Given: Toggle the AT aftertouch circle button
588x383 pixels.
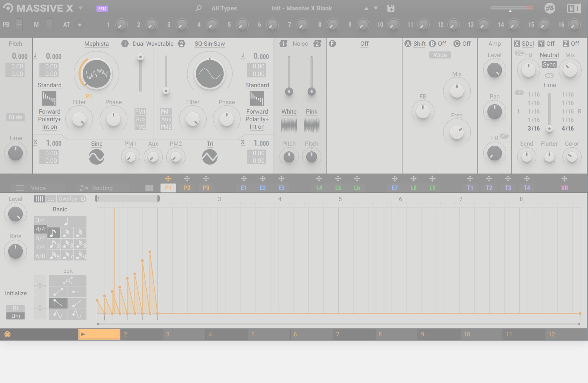Looking at the screenshot, I should tap(79, 25).
